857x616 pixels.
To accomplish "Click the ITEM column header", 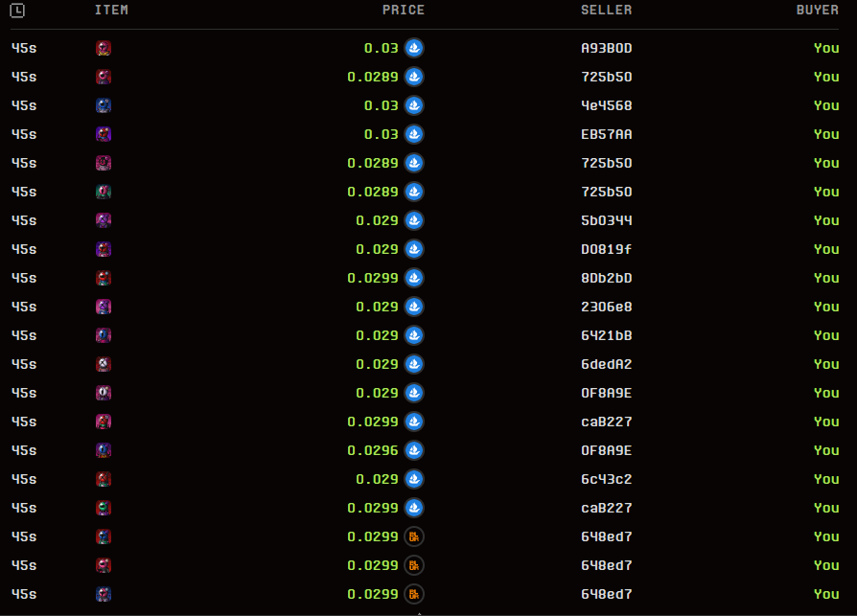I will pos(112,10).
